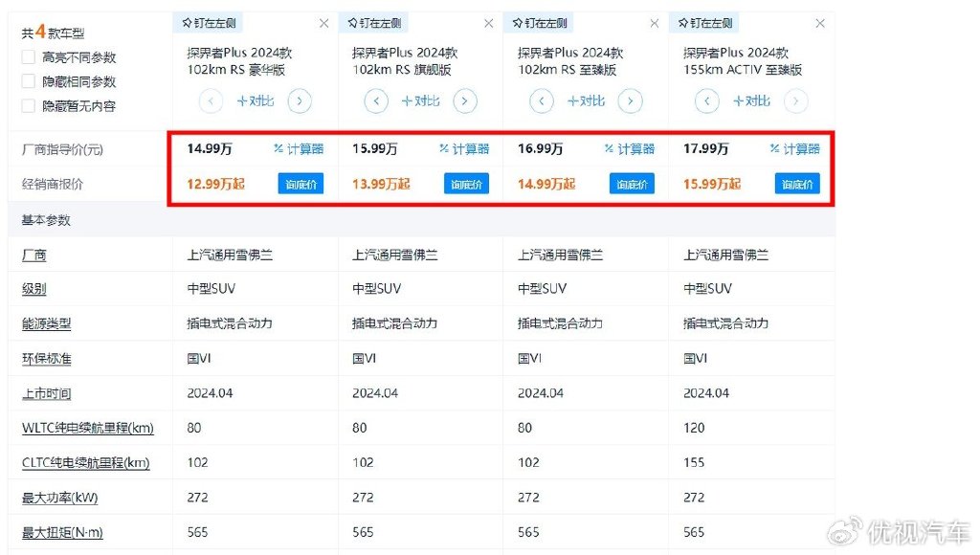Open 计算器 for the 14.99万 model

pyautogui.click(x=299, y=148)
